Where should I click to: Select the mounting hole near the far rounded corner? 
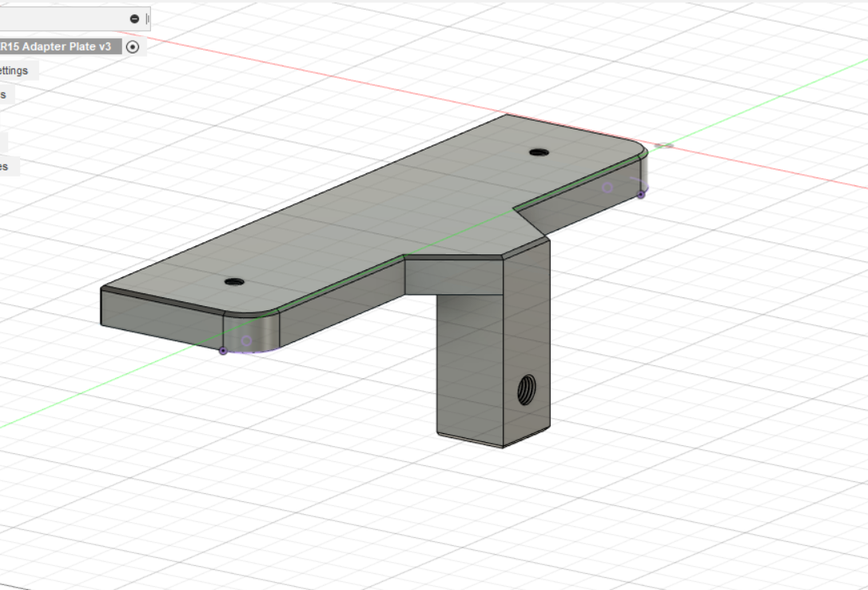coord(539,152)
